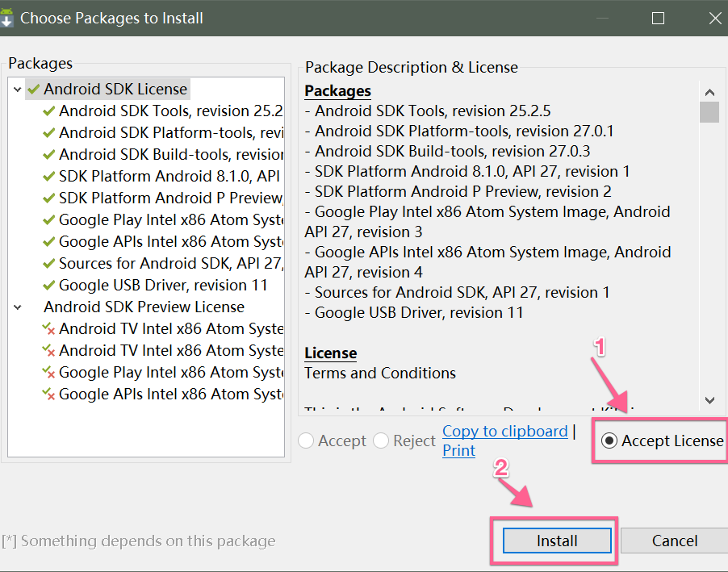
Task: Click the license description scrollbar thumb
Action: coord(709,112)
